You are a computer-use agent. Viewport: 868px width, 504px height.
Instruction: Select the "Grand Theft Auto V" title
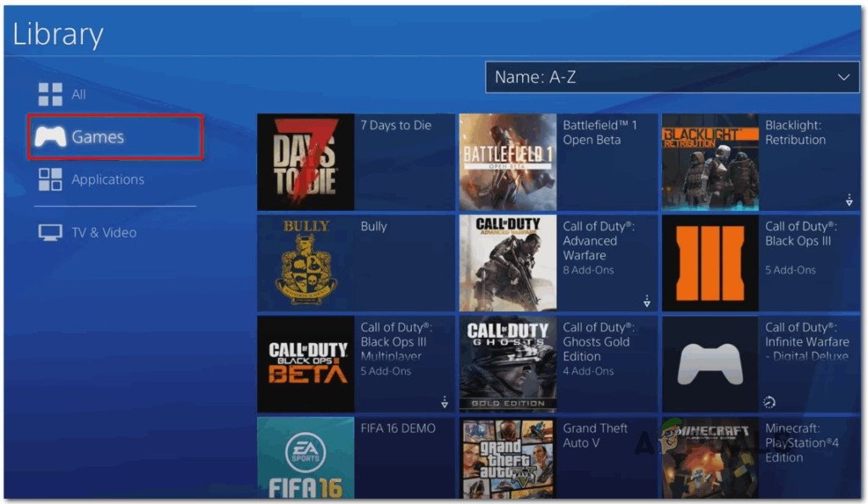pos(595,436)
